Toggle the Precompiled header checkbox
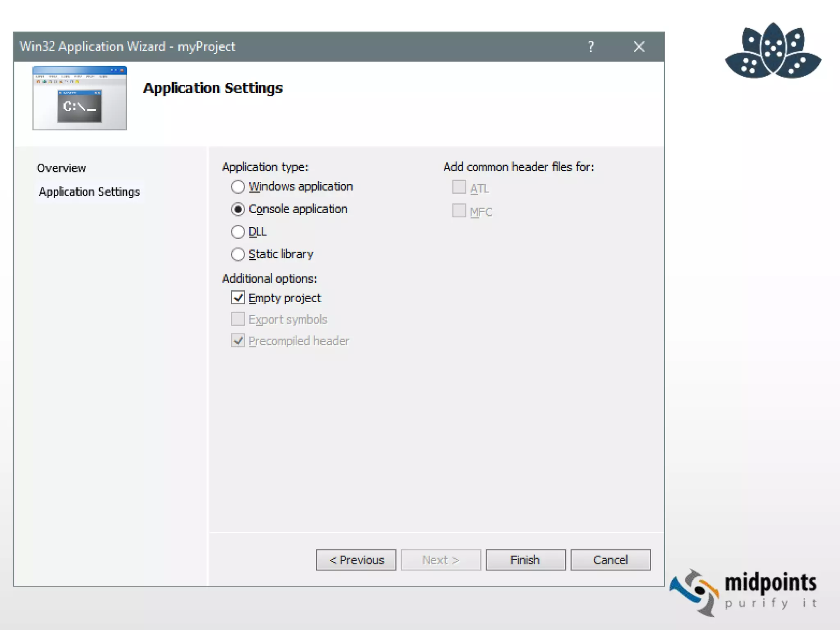The height and width of the screenshot is (630, 840). [x=238, y=340]
